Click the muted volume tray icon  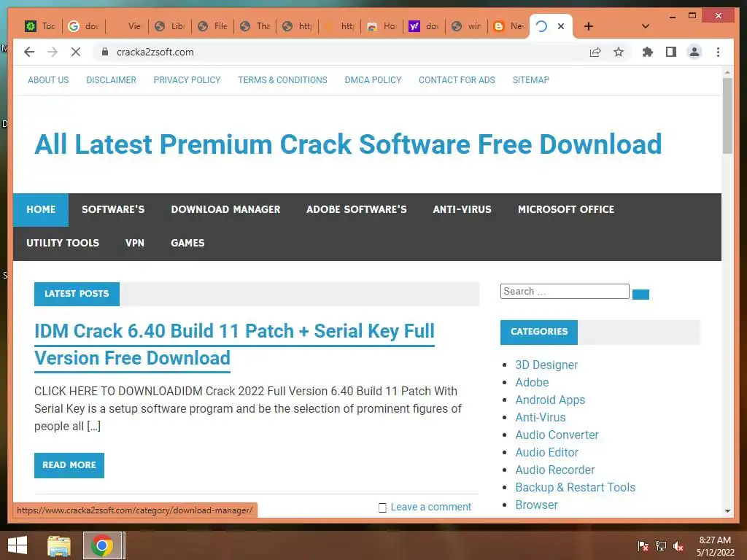[x=678, y=545]
